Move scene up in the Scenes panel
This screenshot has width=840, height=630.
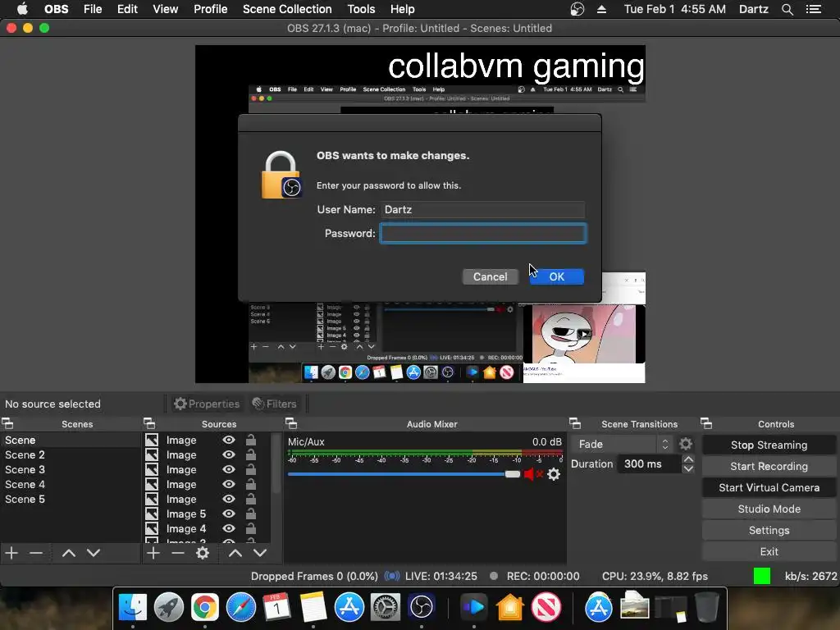(x=69, y=552)
